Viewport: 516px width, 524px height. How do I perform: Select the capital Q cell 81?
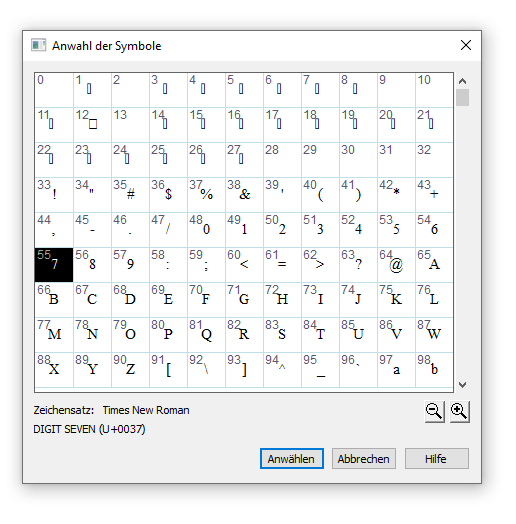click(x=206, y=335)
